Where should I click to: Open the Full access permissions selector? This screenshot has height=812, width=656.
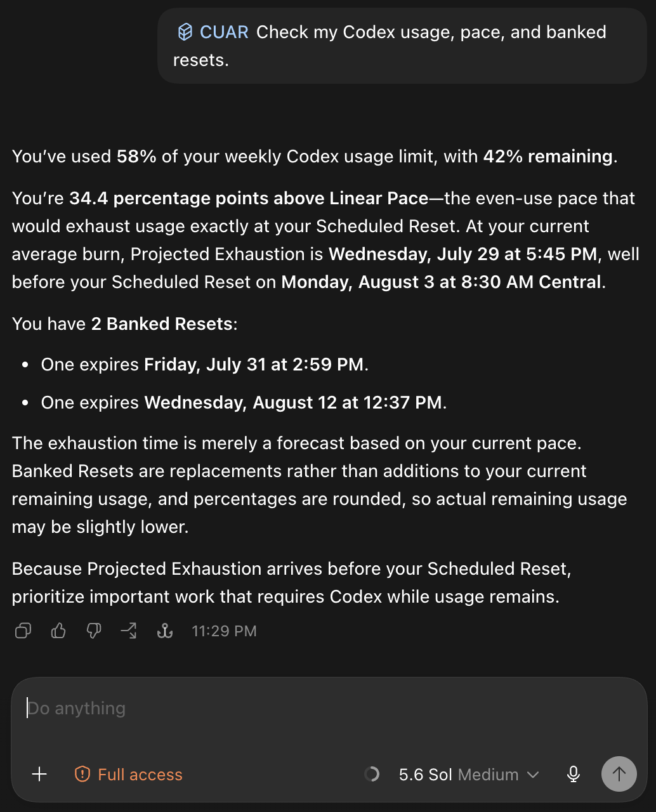pos(129,774)
